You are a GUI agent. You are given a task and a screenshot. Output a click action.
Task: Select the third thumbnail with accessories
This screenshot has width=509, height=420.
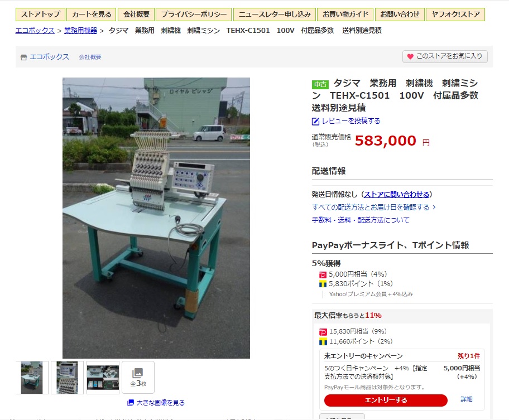(103, 378)
